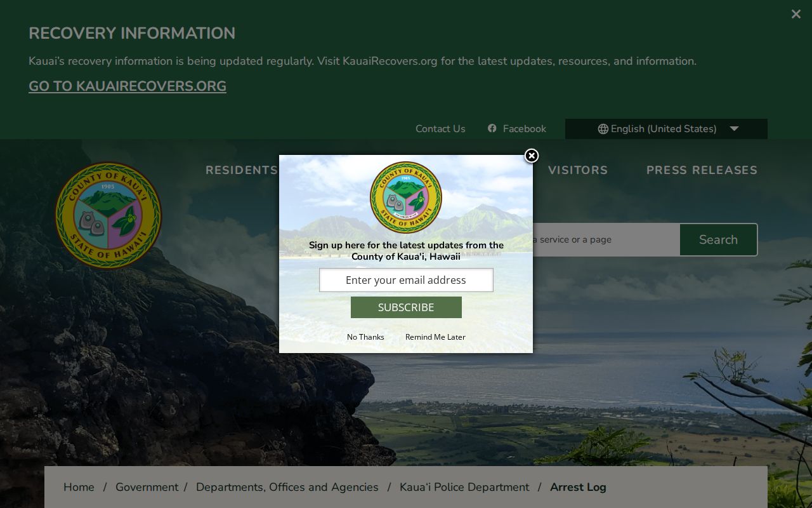Image resolution: width=812 pixels, height=508 pixels.
Task: Choose Remind Me Later in the popup
Action: [x=435, y=337]
